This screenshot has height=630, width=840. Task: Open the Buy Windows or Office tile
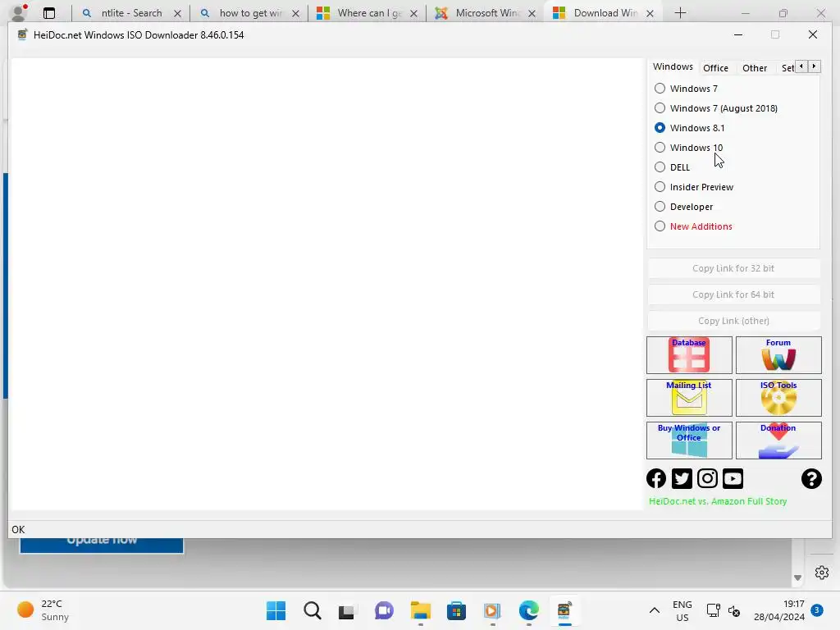689,441
